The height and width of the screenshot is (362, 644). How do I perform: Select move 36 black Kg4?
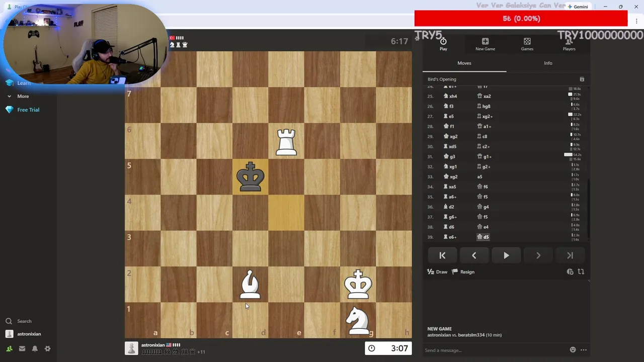pyautogui.click(x=482, y=207)
